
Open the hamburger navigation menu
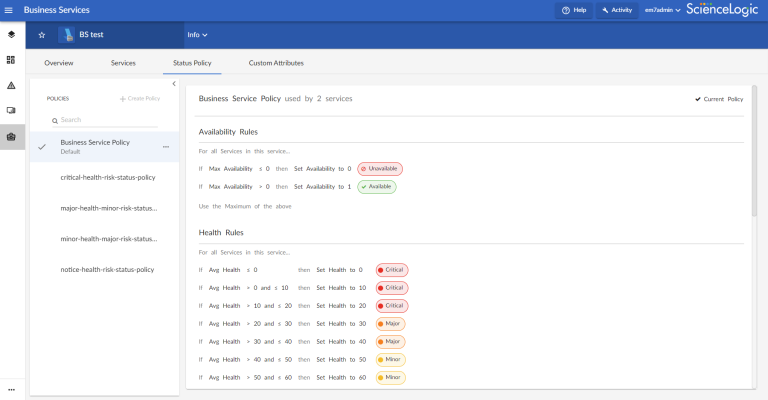click(8, 10)
